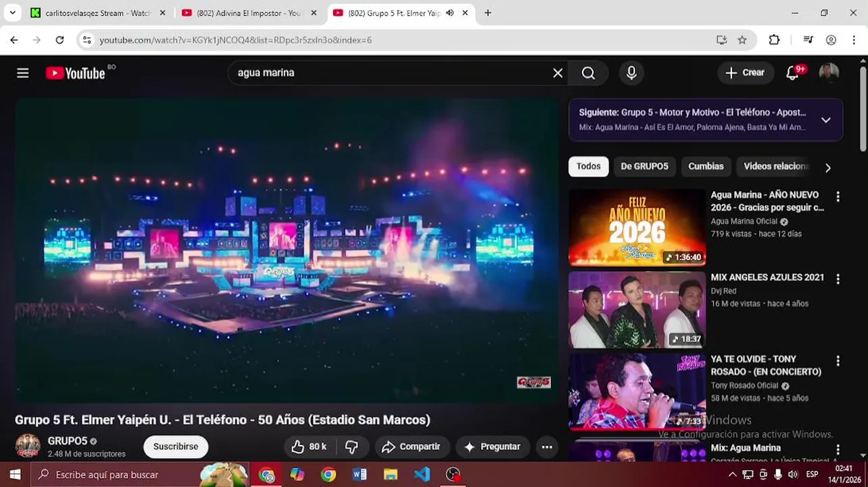Open the GRUPO5 channel avatar
The height and width of the screenshot is (487, 868).
28,446
